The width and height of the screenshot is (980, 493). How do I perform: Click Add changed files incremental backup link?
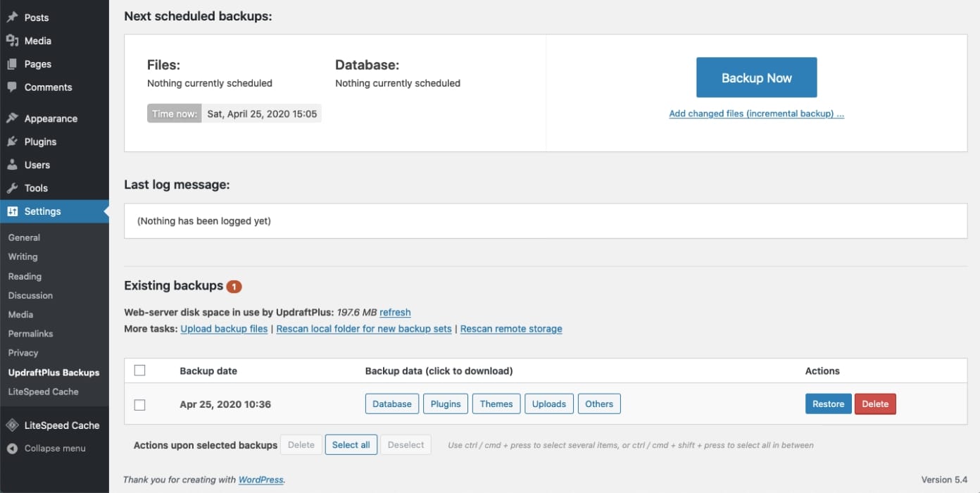(x=757, y=113)
